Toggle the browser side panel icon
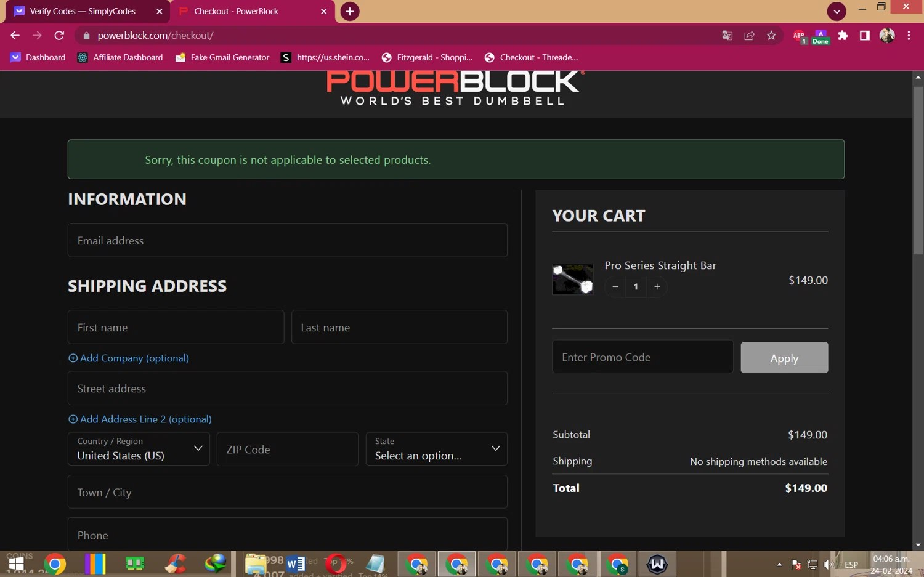The width and height of the screenshot is (924, 577). [865, 36]
